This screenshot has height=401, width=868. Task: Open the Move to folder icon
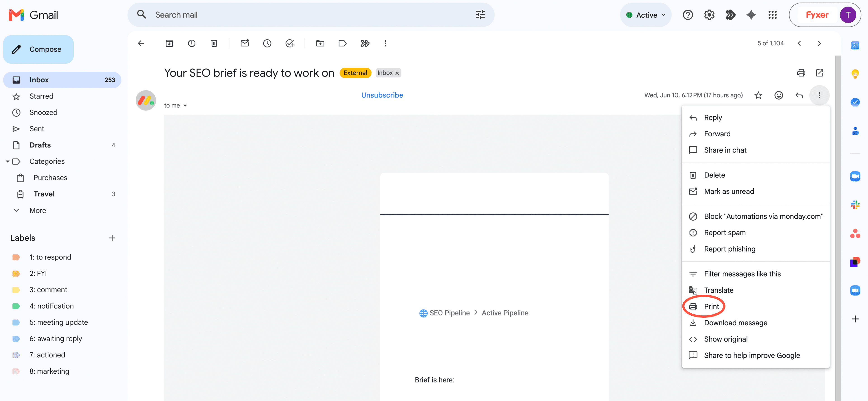click(320, 43)
